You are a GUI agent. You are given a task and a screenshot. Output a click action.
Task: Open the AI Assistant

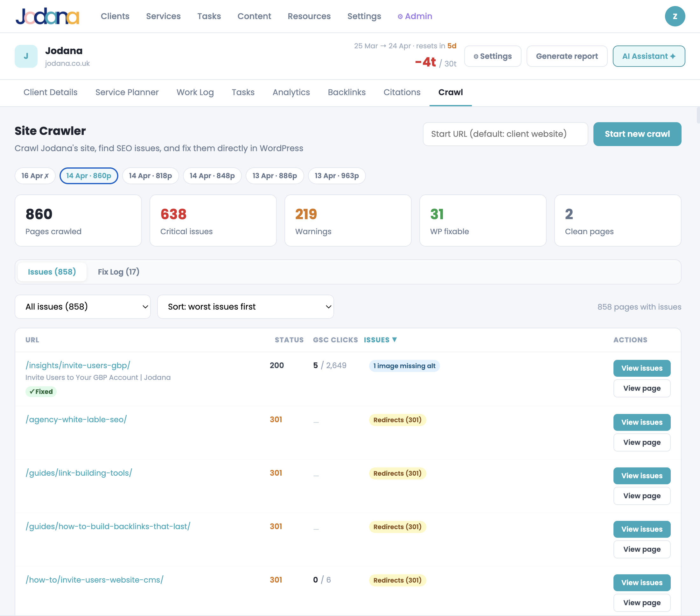click(x=649, y=56)
